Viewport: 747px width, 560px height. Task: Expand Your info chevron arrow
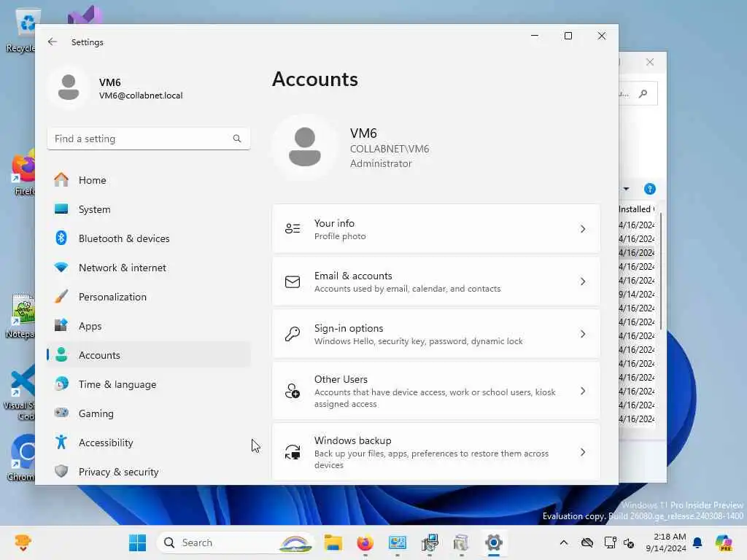(583, 229)
